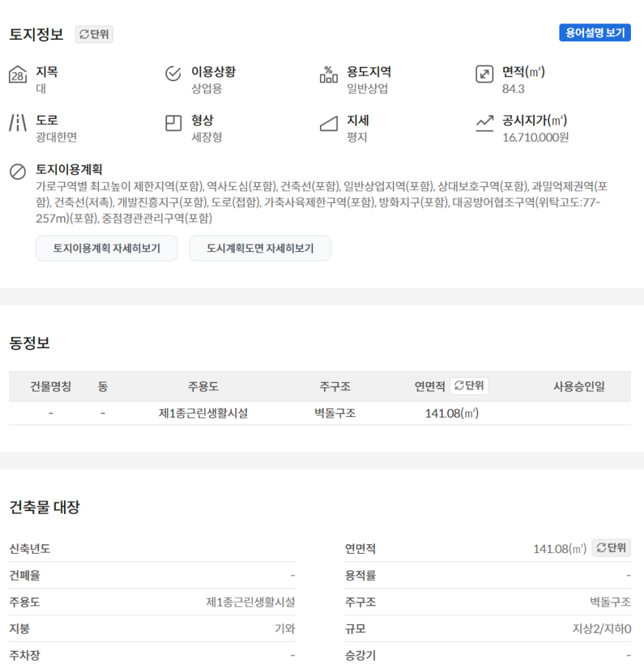This screenshot has height=668, width=644.
Task: Click the 84.3 area value
Action: (513, 89)
